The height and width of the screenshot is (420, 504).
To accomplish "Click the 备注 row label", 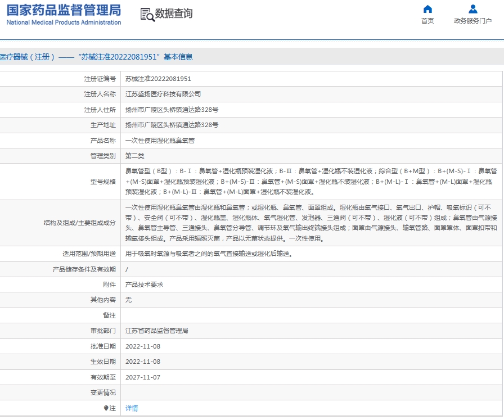I will 109,315.
